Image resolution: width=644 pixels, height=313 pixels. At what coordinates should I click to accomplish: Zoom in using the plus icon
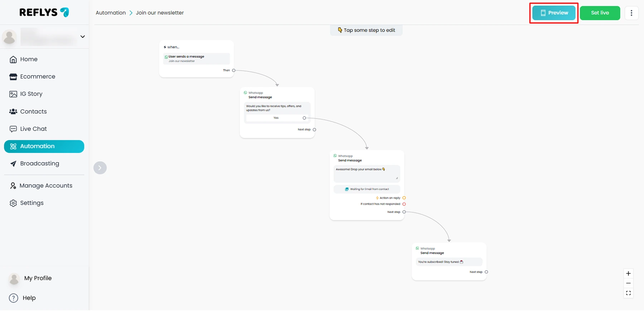628,274
